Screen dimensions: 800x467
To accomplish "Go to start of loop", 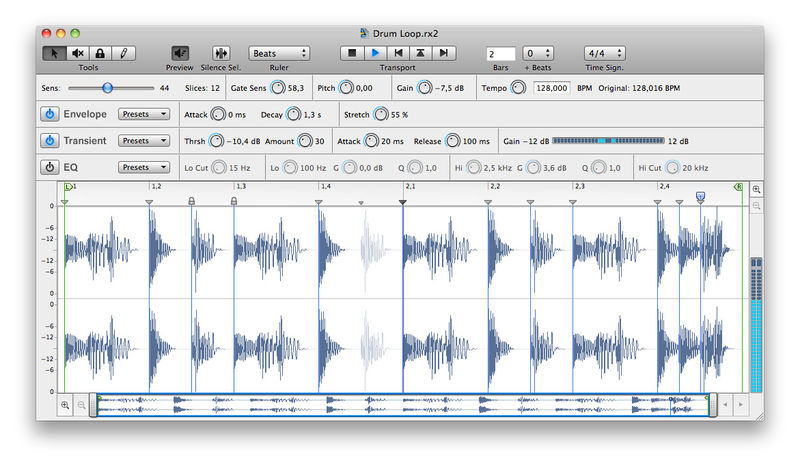I will tap(398, 53).
